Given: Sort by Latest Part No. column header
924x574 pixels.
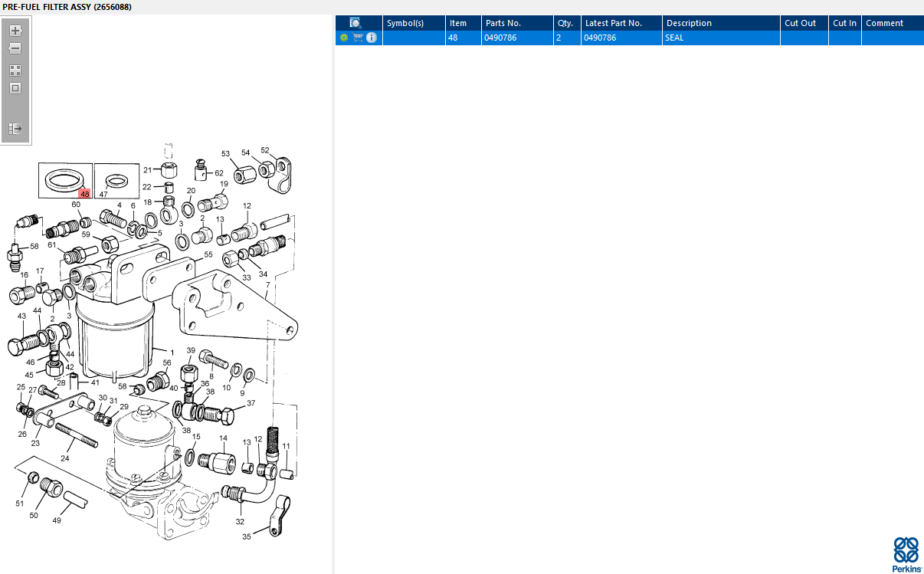Looking at the screenshot, I should tap(621, 23).
